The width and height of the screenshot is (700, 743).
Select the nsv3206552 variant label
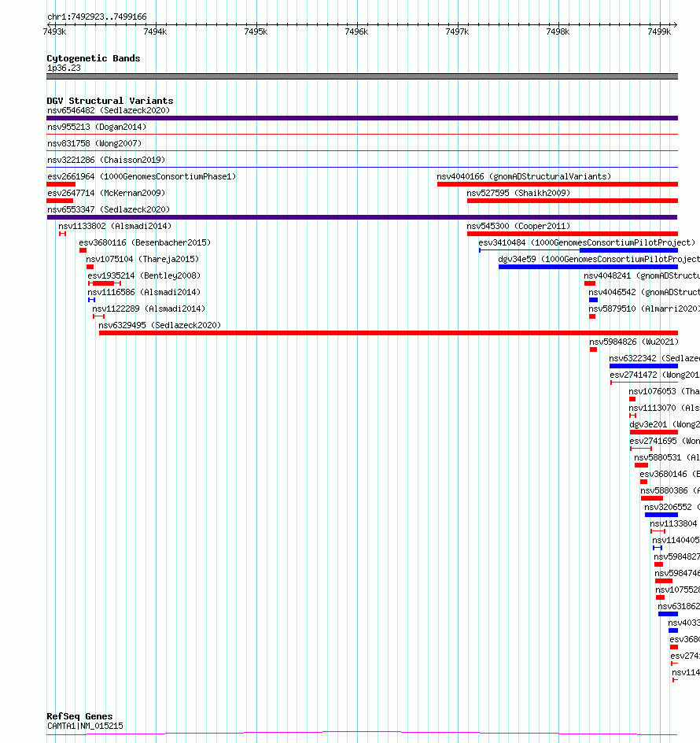672,508
